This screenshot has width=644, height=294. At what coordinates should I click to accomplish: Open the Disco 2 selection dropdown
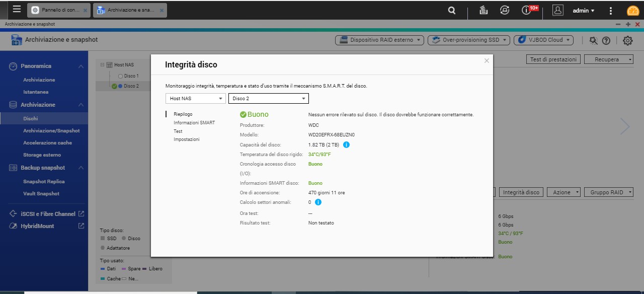point(268,99)
